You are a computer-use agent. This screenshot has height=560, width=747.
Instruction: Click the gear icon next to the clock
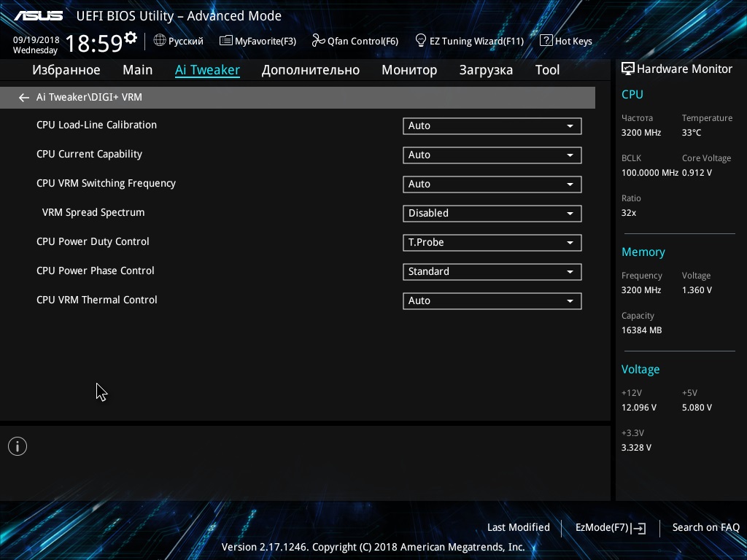pyautogui.click(x=131, y=37)
